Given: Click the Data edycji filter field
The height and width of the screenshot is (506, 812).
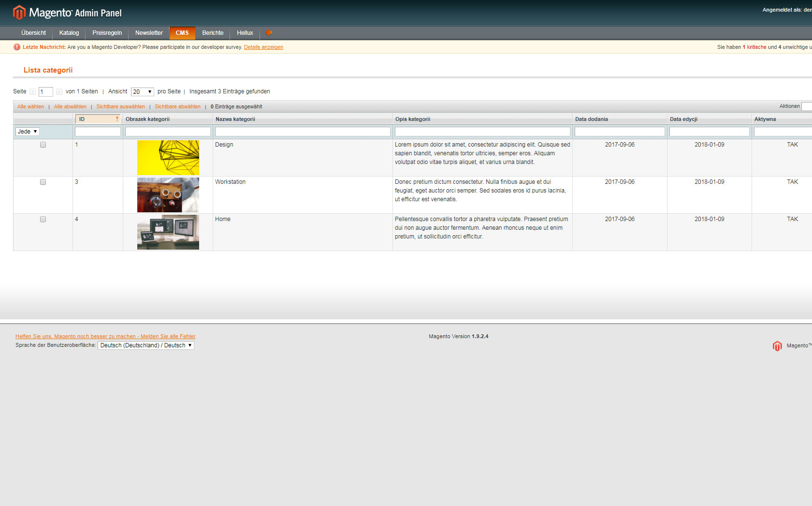Looking at the screenshot, I should click(x=710, y=132).
